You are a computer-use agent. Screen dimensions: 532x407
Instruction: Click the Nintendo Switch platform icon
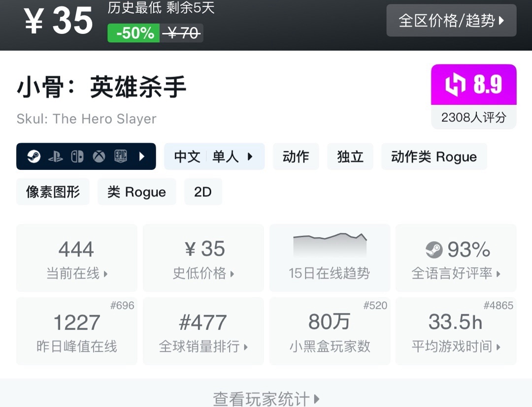tap(77, 156)
